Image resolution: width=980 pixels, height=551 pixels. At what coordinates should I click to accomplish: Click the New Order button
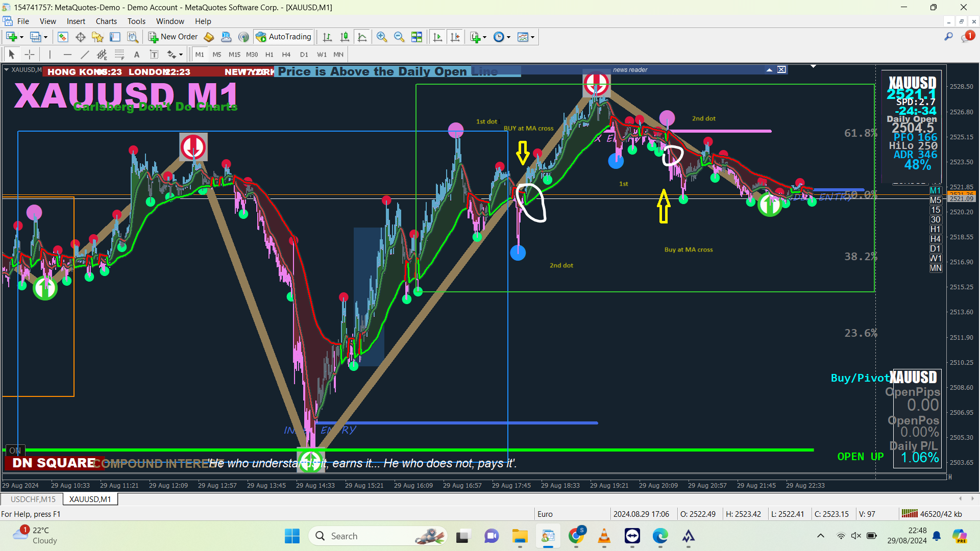173,37
